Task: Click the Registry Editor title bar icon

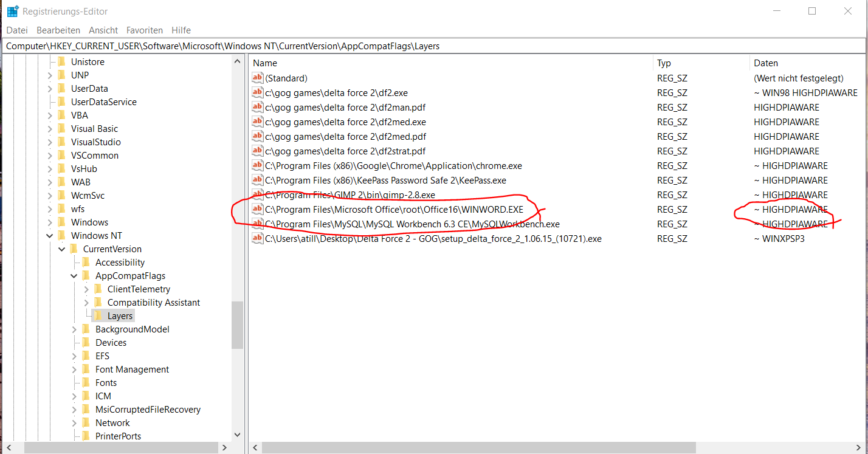Action: [x=13, y=11]
